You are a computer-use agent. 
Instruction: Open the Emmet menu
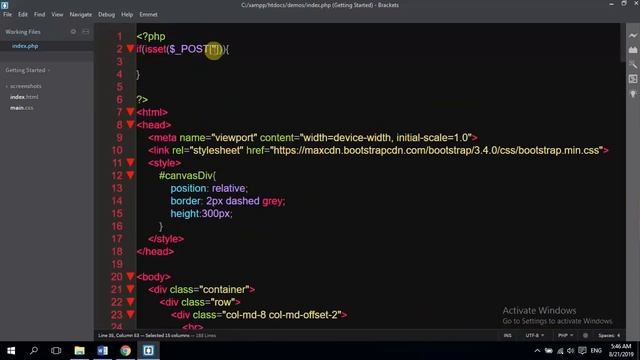(148, 14)
